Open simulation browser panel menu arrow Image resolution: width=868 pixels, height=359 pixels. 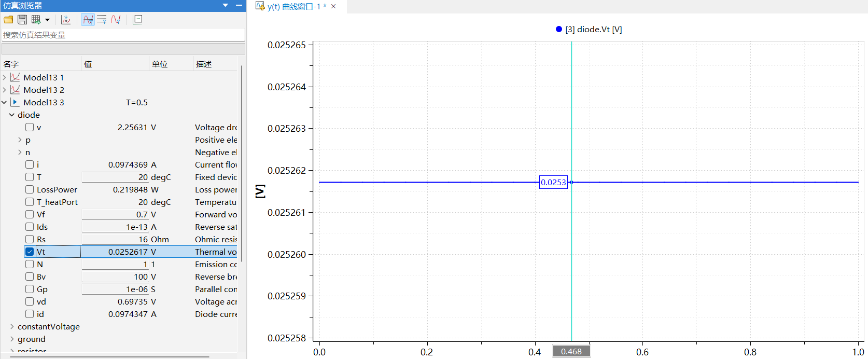tap(226, 5)
